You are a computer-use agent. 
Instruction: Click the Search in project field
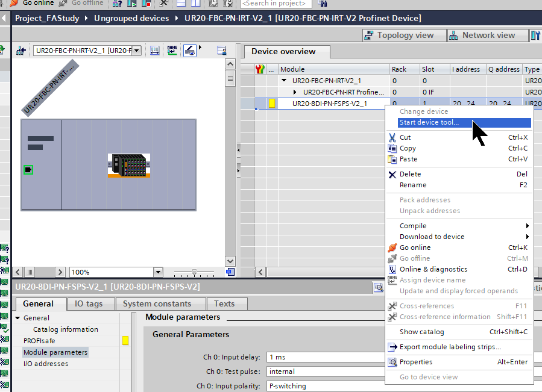pos(276,4)
